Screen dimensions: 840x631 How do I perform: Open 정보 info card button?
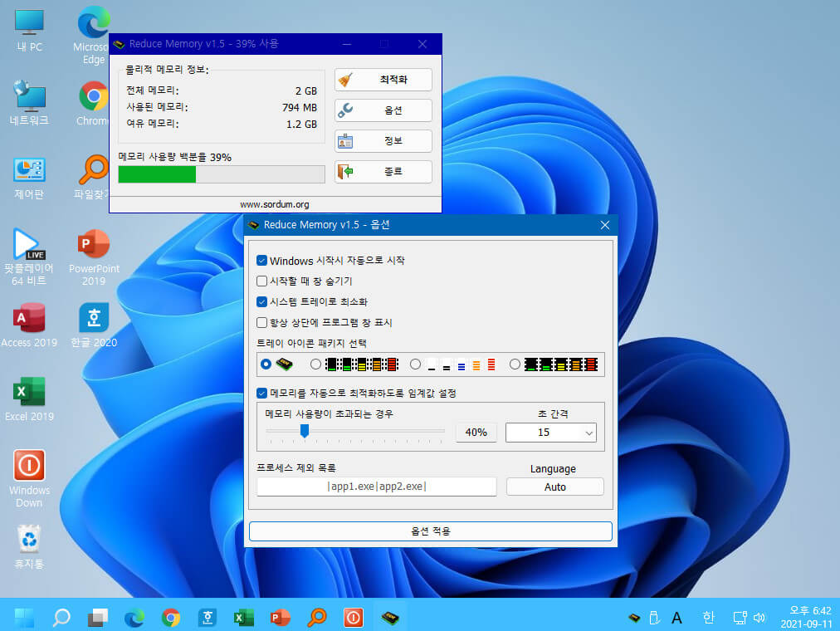point(383,141)
